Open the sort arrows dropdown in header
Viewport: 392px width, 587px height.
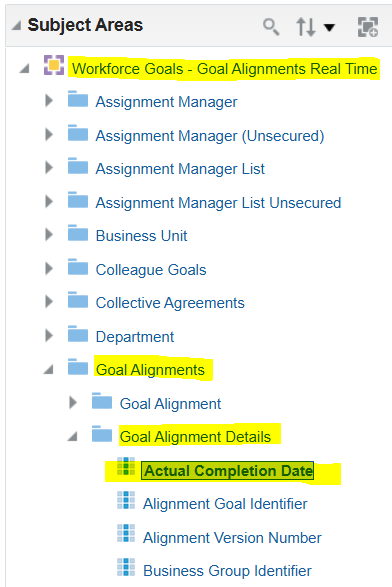click(x=315, y=27)
